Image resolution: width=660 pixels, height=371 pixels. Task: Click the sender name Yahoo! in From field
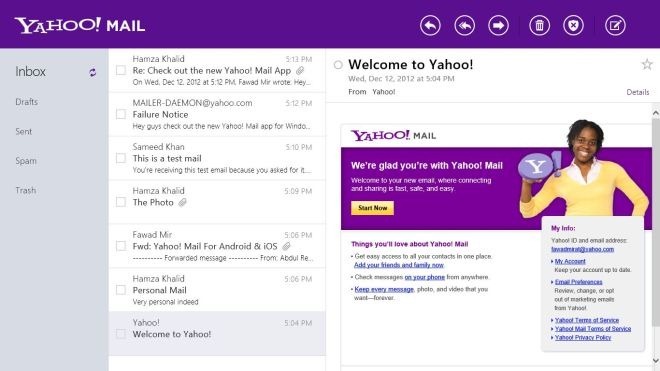pyautogui.click(x=383, y=92)
